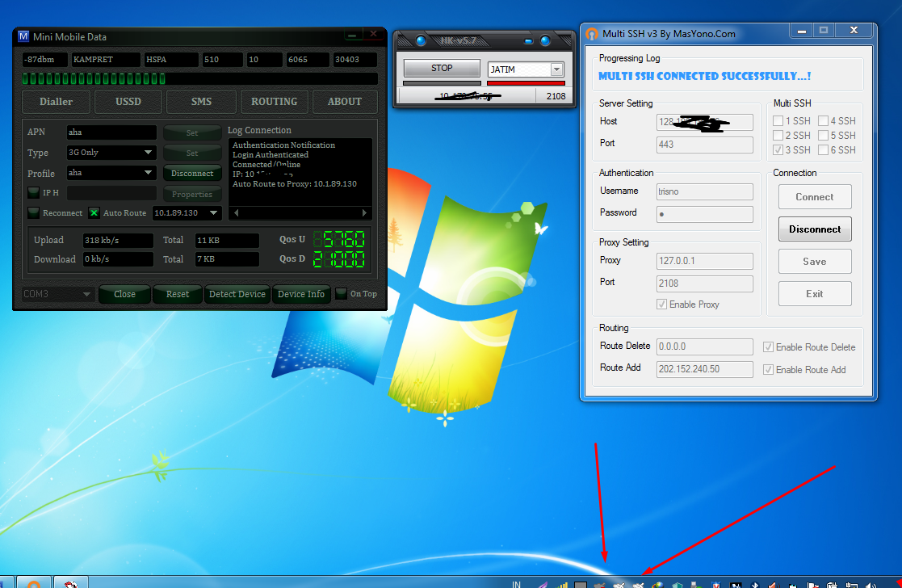Switch to the SMS tab

(201, 101)
